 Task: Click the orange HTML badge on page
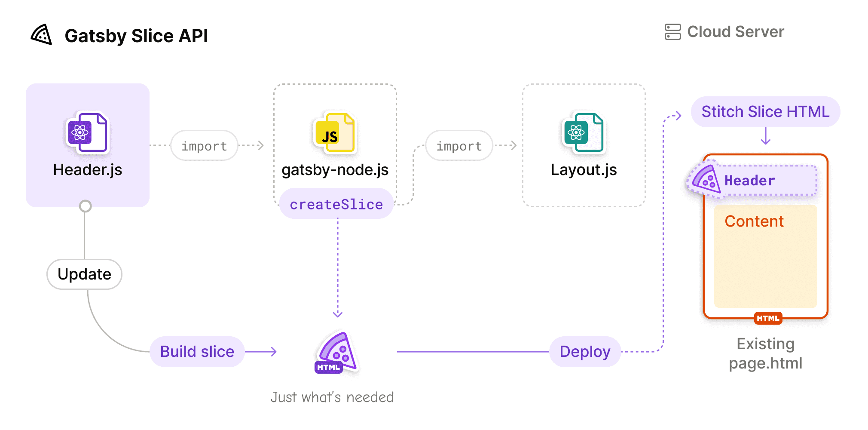(768, 318)
